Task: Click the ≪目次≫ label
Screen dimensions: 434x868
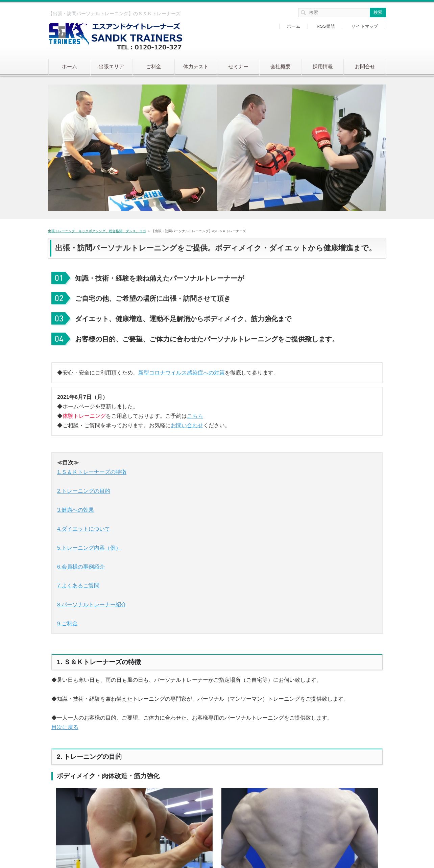Action: click(x=68, y=462)
